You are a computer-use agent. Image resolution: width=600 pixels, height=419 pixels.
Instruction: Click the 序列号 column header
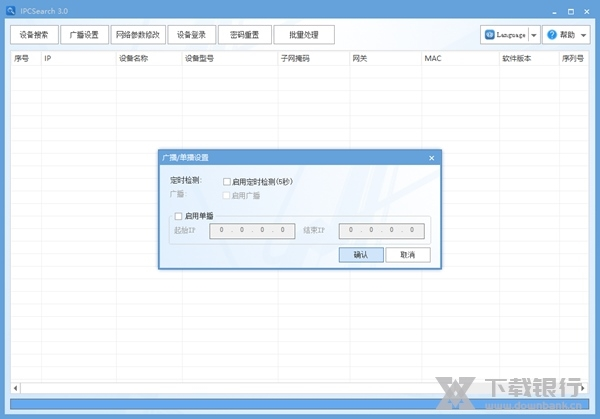coord(574,59)
